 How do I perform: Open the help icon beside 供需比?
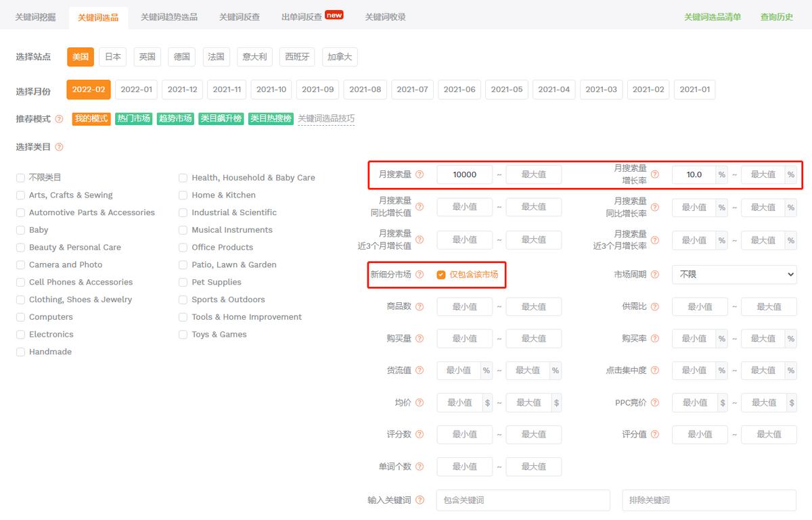(656, 306)
